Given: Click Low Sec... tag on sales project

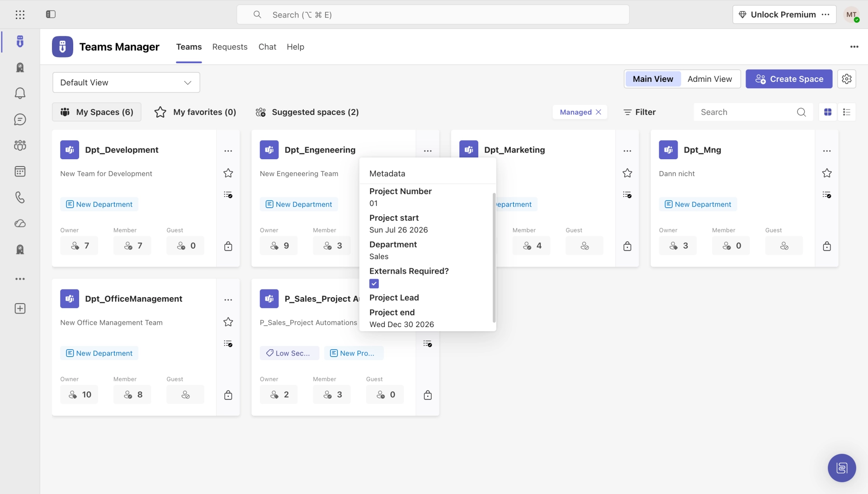Looking at the screenshot, I should click(x=289, y=353).
